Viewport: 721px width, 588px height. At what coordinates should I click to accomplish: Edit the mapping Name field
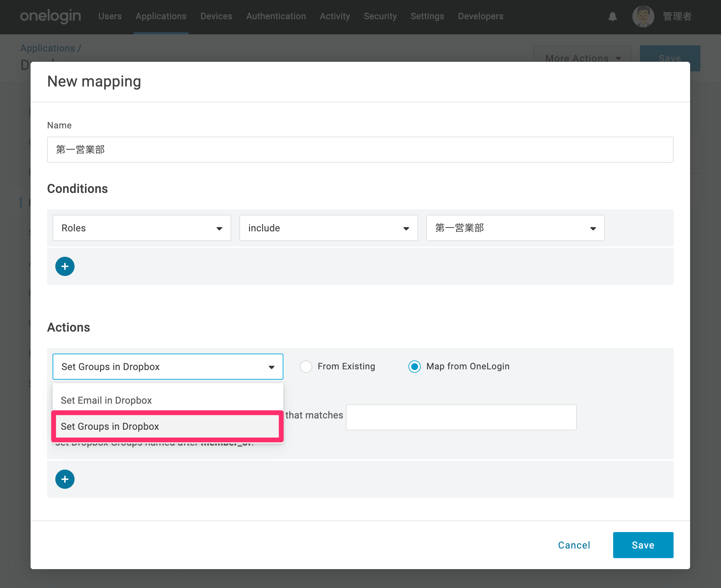click(360, 150)
